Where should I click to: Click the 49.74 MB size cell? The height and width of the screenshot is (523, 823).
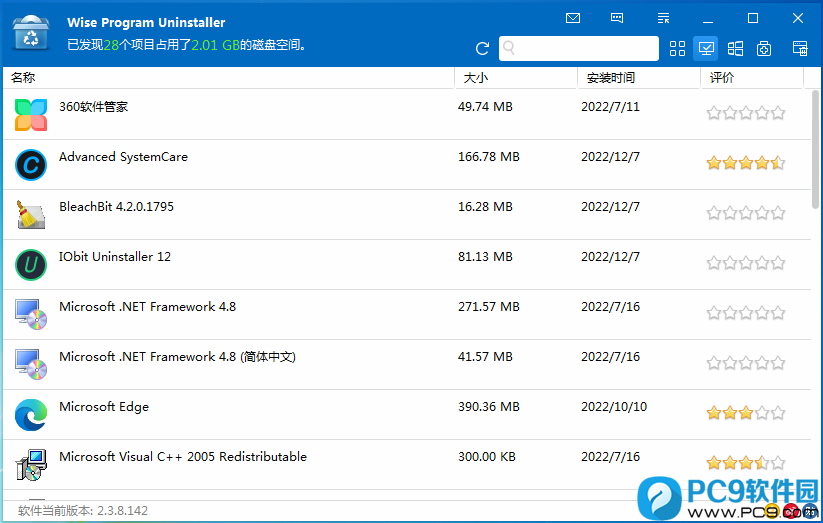coord(485,107)
